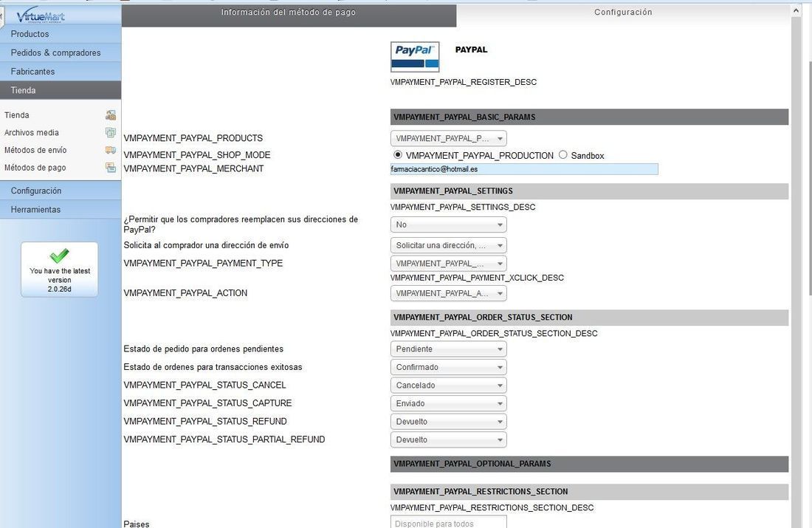Open the Configuración sidebar menu
Viewport: 812px width, 528px height.
pyautogui.click(x=61, y=191)
